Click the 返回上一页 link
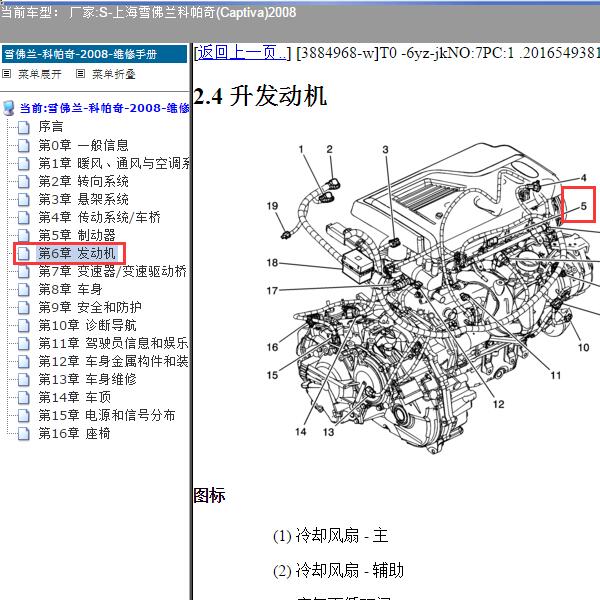 pos(242,53)
